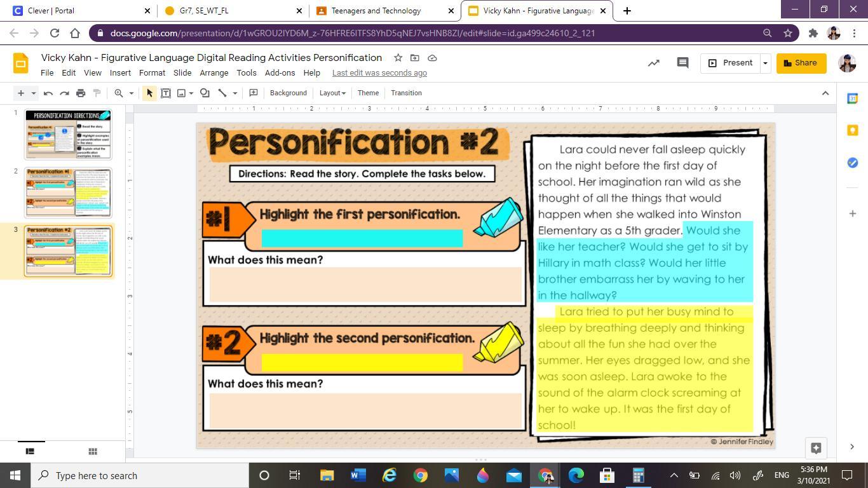
Task: Click the Add comment toolbar icon
Action: pyautogui.click(x=253, y=93)
